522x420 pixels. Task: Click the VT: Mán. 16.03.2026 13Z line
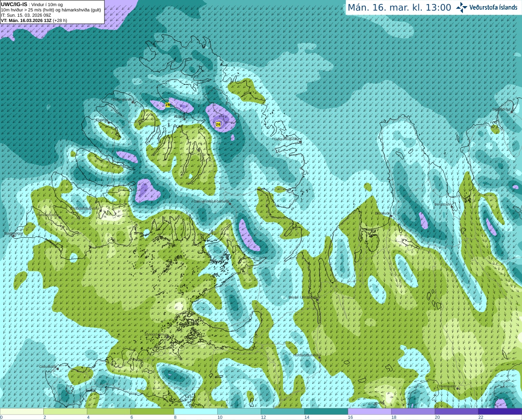(34, 20)
